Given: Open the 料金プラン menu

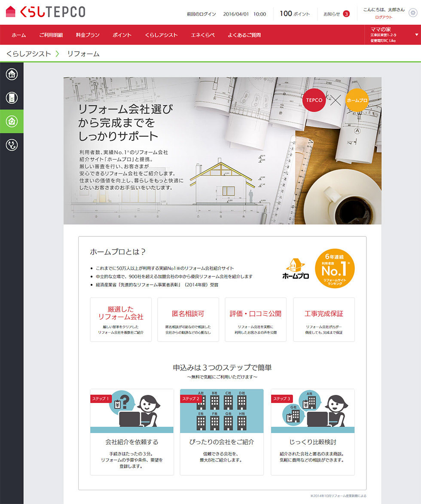Looking at the screenshot, I should click(88, 35).
